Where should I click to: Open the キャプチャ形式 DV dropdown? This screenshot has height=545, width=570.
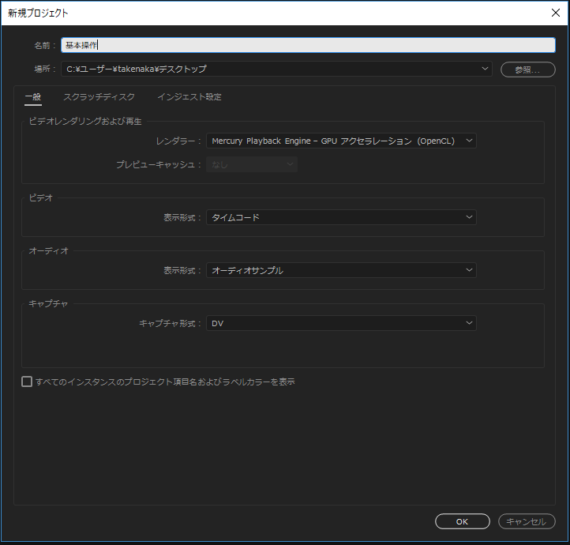coord(341,323)
